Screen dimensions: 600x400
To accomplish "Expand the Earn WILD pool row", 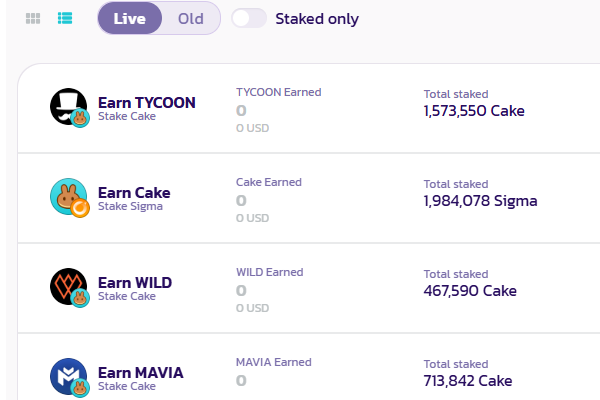I will [x=135, y=282].
